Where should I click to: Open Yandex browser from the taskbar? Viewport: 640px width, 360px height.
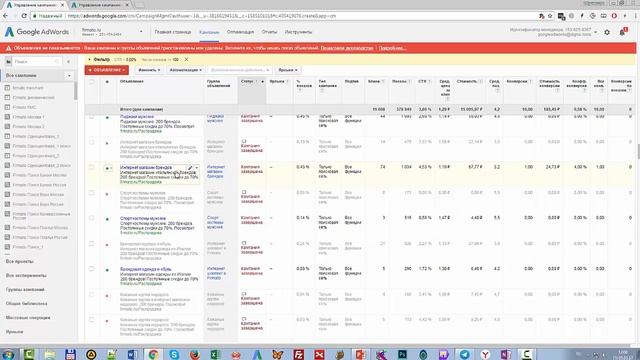pyautogui.click(x=485, y=354)
